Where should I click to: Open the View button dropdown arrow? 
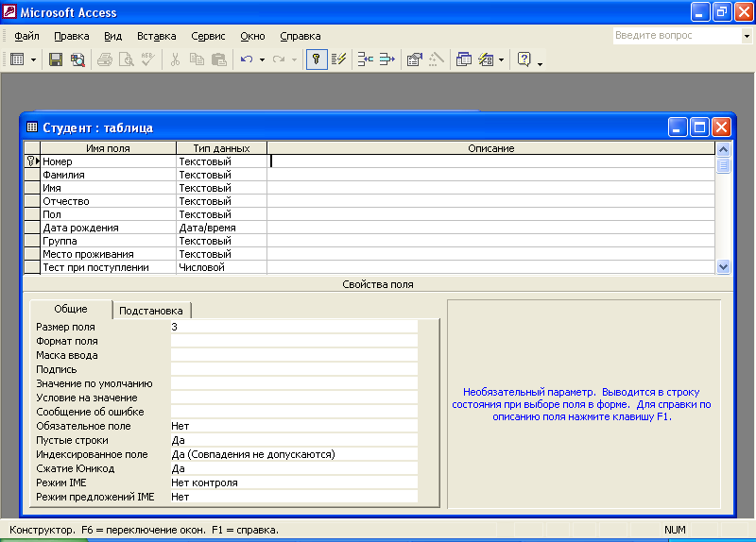[33, 59]
